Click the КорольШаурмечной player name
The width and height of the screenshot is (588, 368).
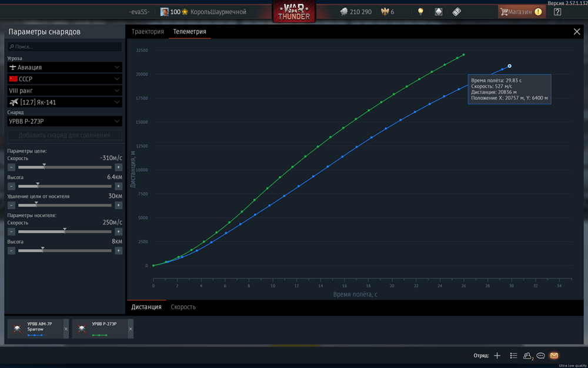point(218,12)
